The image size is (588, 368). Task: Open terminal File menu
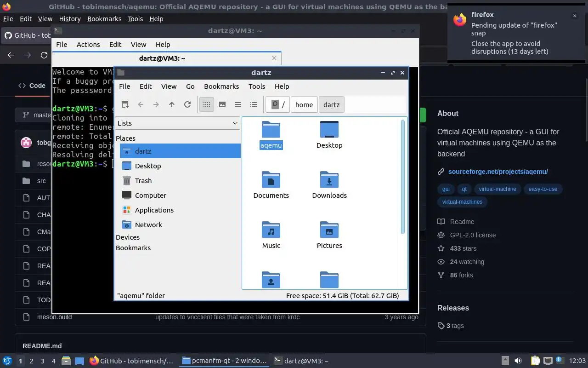pos(62,44)
